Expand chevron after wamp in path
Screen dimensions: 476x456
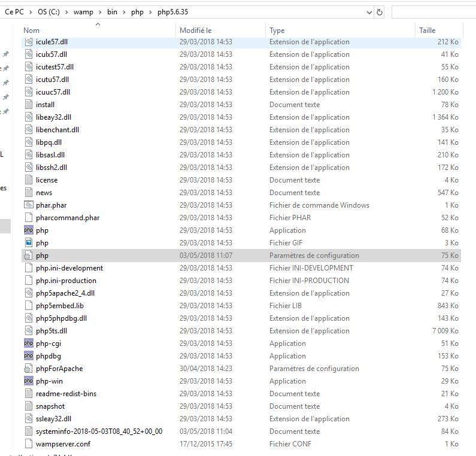click(100, 12)
